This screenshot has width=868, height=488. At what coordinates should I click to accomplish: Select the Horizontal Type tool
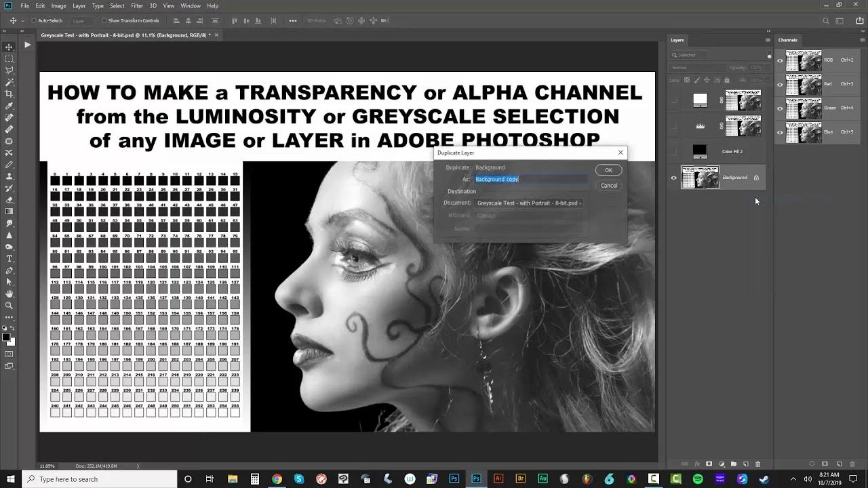[9, 258]
